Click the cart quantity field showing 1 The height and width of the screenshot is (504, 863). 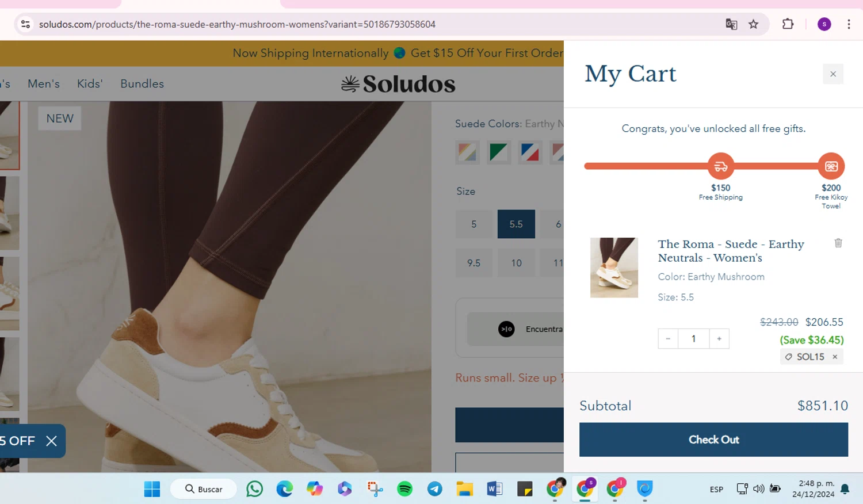[x=694, y=339]
